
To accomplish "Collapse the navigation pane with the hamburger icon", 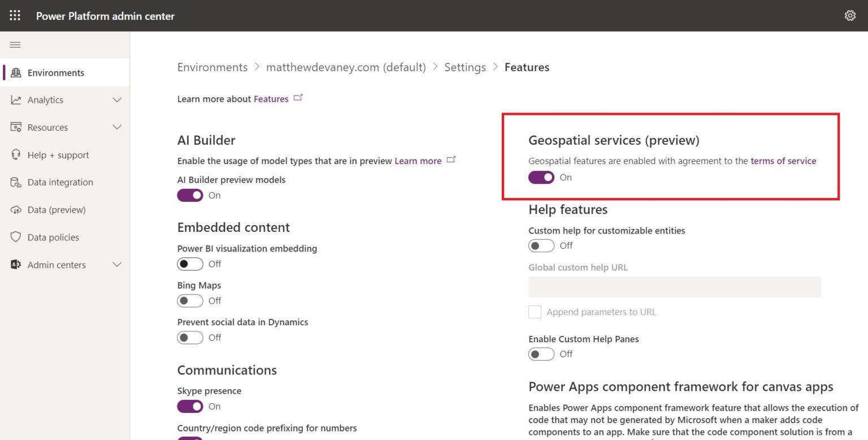I will point(16,44).
